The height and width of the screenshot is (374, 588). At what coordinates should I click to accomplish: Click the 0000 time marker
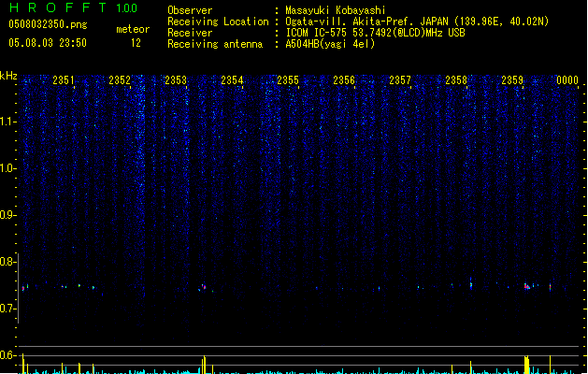(567, 80)
